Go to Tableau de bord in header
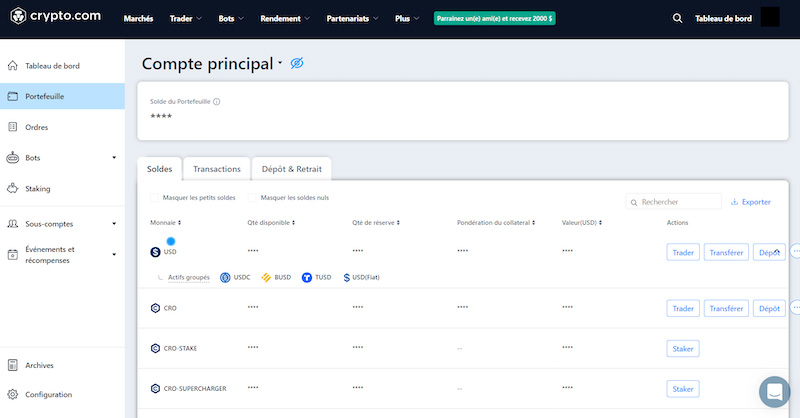This screenshot has height=418, width=800. tap(723, 18)
